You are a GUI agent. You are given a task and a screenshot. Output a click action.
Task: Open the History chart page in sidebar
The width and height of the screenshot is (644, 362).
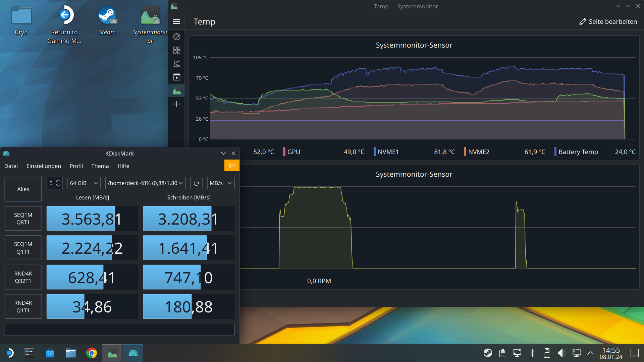tap(177, 64)
